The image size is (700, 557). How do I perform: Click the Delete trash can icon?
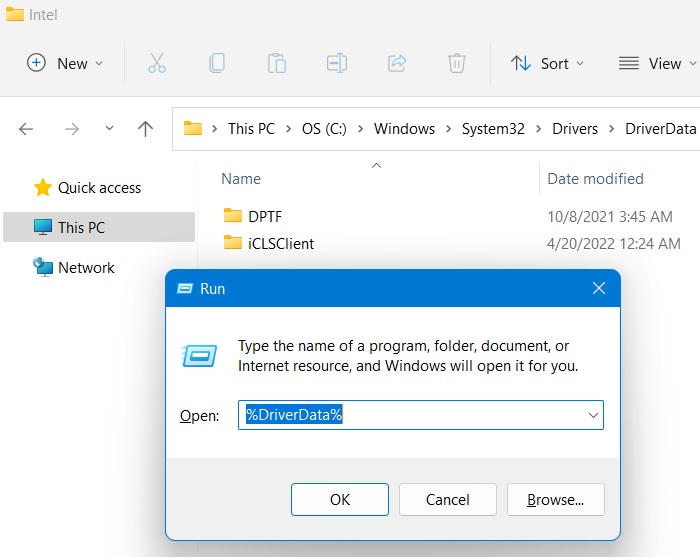(x=457, y=63)
